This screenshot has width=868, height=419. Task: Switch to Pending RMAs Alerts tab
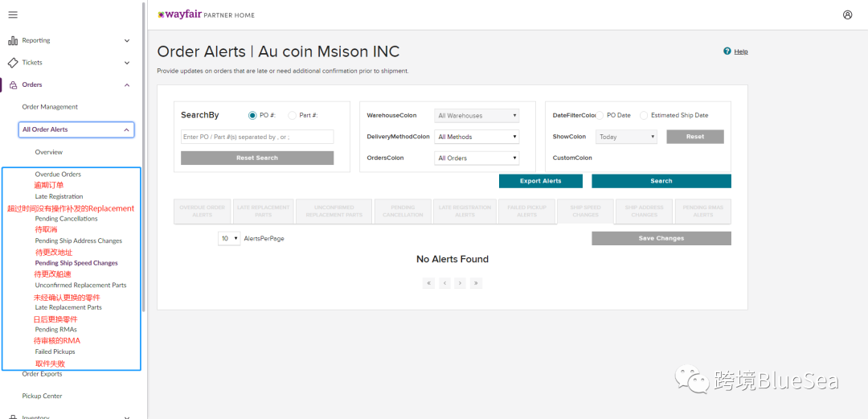pos(703,212)
